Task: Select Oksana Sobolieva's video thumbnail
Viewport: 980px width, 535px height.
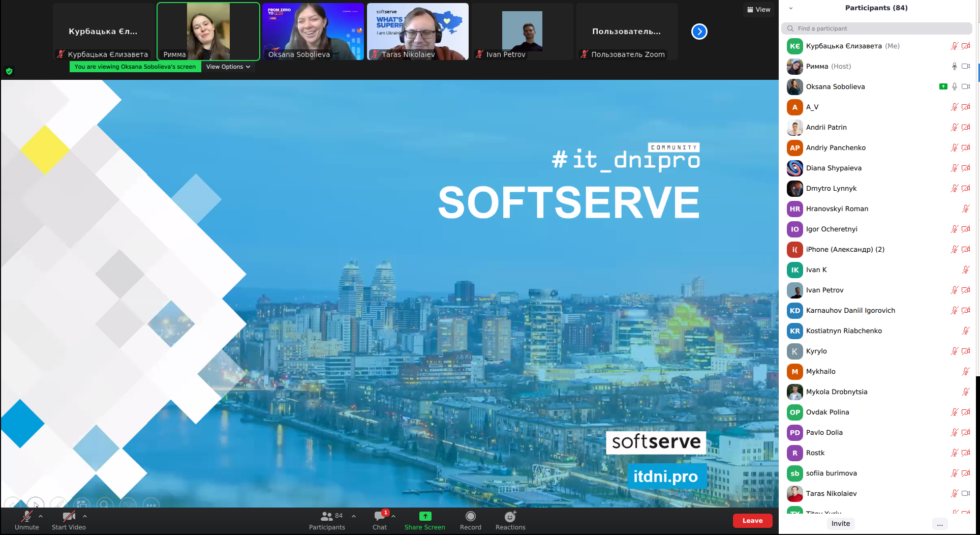Action: click(x=313, y=32)
